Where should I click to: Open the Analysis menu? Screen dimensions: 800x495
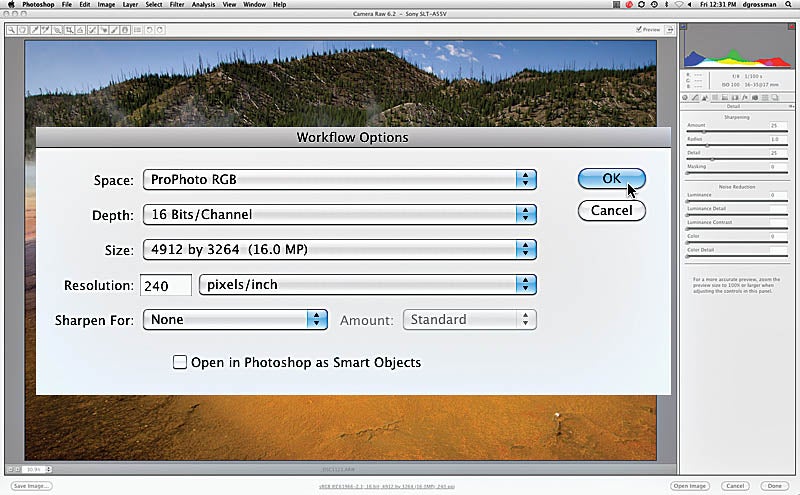(203, 5)
